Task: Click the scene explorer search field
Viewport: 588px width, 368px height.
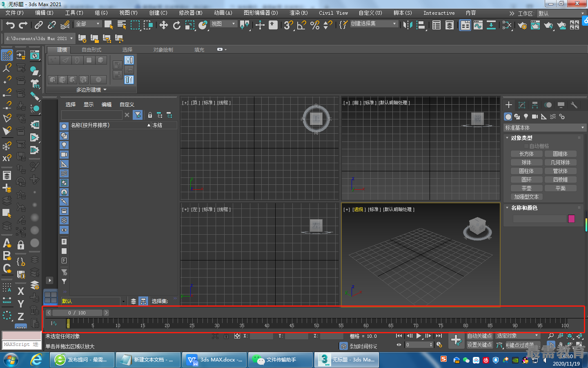Action: click(92, 115)
